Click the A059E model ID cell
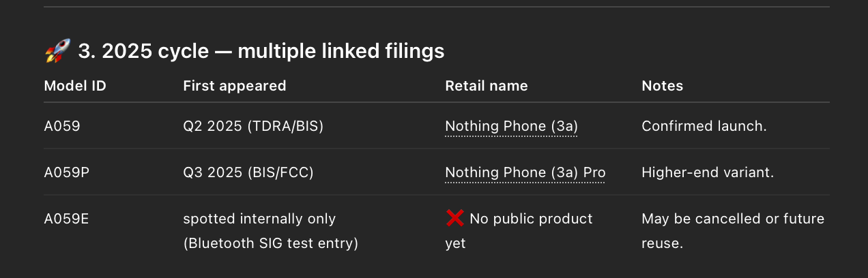The image size is (868, 278). (66, 219)
